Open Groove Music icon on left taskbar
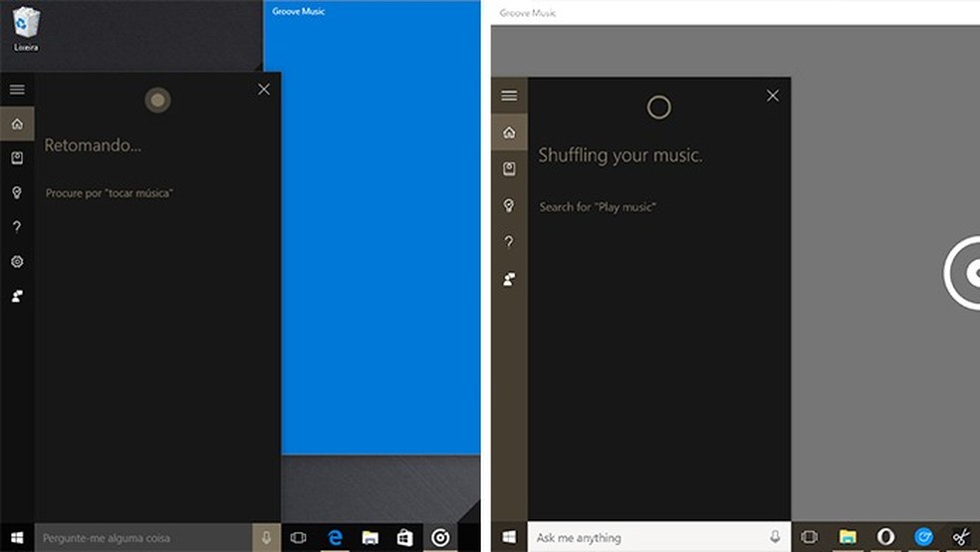This screenshot has height=552, width=980. click(x=440, y=538)
